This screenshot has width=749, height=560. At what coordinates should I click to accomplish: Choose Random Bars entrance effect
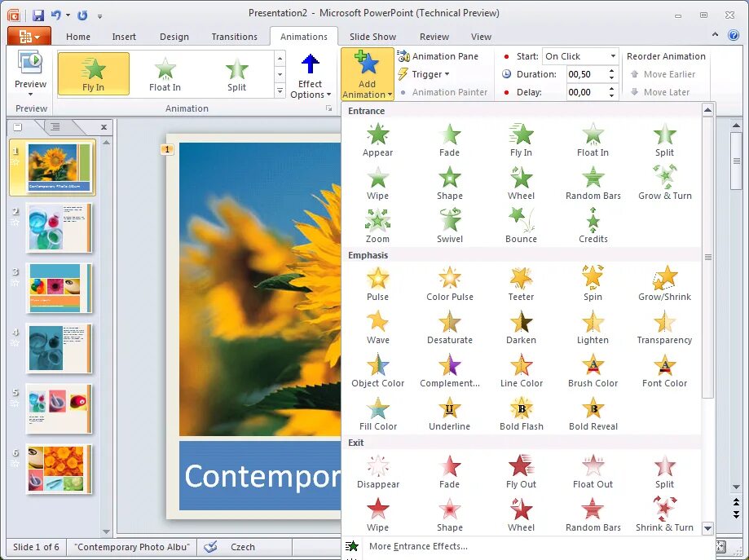[593, 183]
